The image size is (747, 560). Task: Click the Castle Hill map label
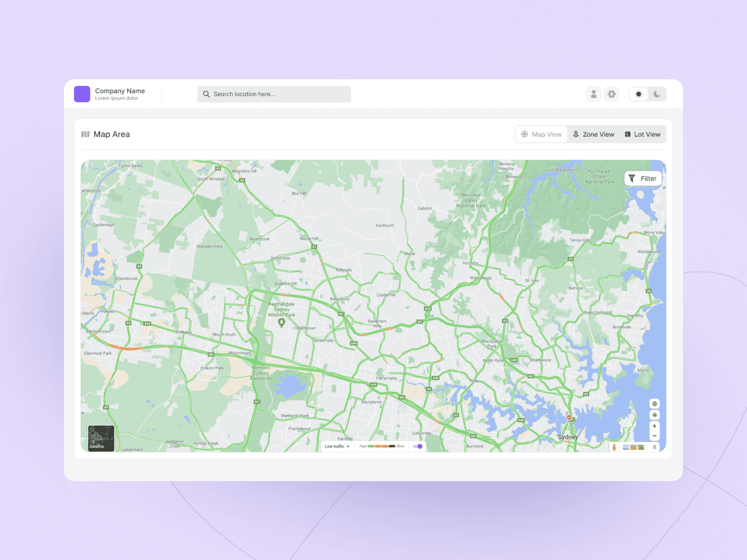tap(386, 295)
